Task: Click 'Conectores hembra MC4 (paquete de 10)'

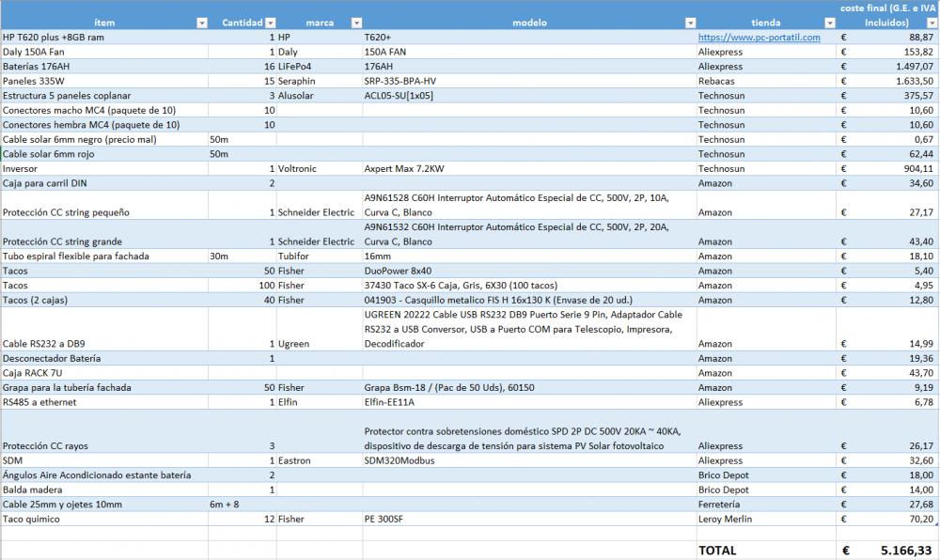Action: point(105,125)
